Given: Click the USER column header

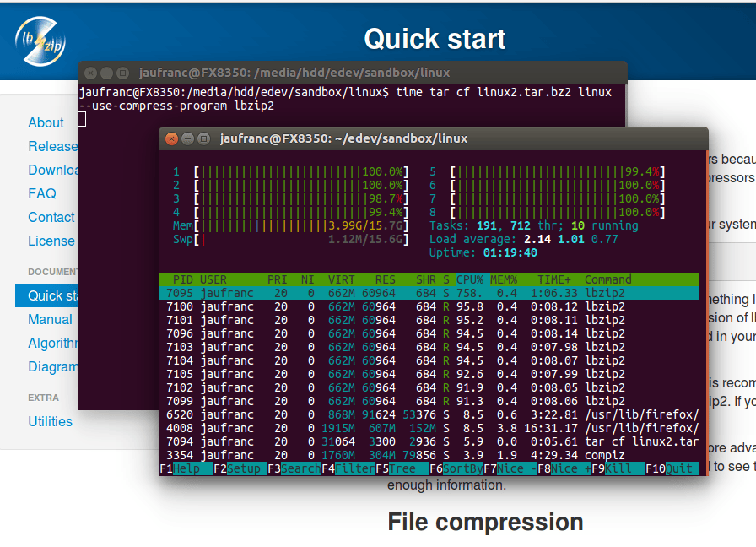Looking at the screenshot, I should point(213,279).
